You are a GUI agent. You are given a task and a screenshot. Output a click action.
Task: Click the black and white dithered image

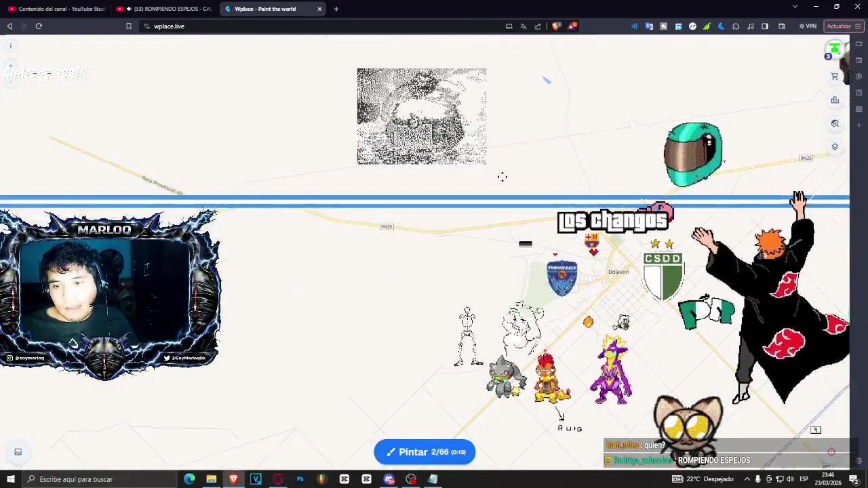pos(422,116)
